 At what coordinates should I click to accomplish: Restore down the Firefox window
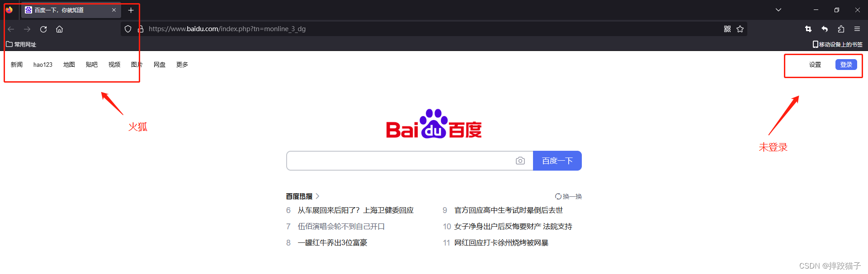(x=837, y=10)
